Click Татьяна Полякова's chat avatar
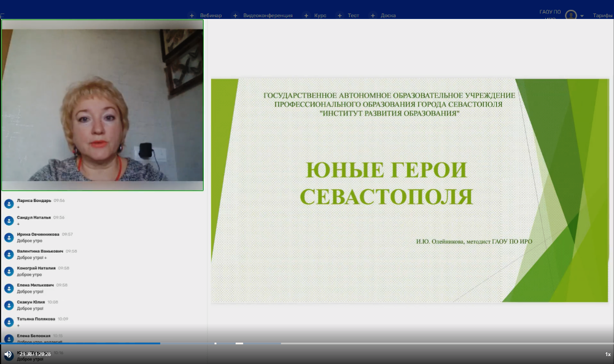This screenshot has height=364, width=614. click(9, 322)
